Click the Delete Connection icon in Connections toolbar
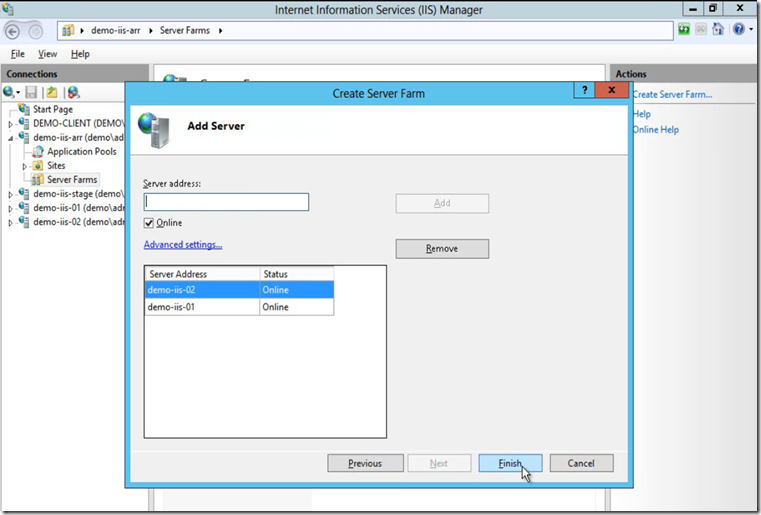 coord(73,92)
